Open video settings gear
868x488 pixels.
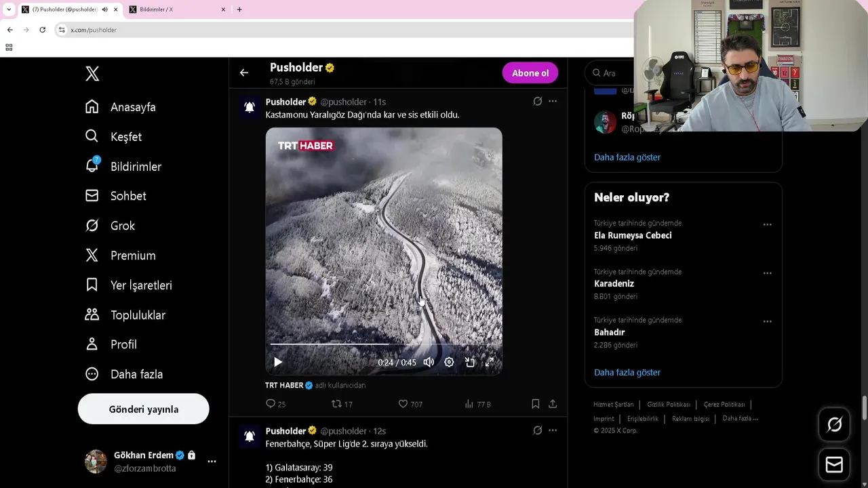pos(449,363)
